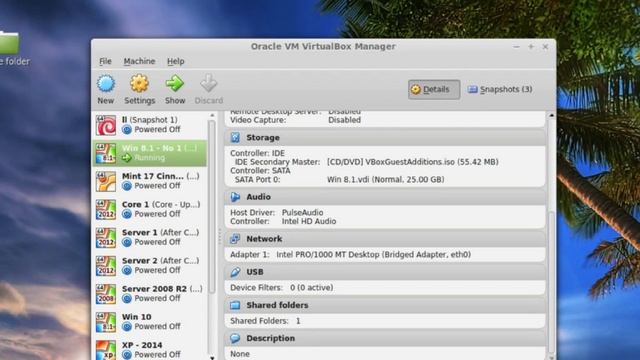640x360 pixels.
Task: Open Settings via the gear icon
Action: point(139,84)
